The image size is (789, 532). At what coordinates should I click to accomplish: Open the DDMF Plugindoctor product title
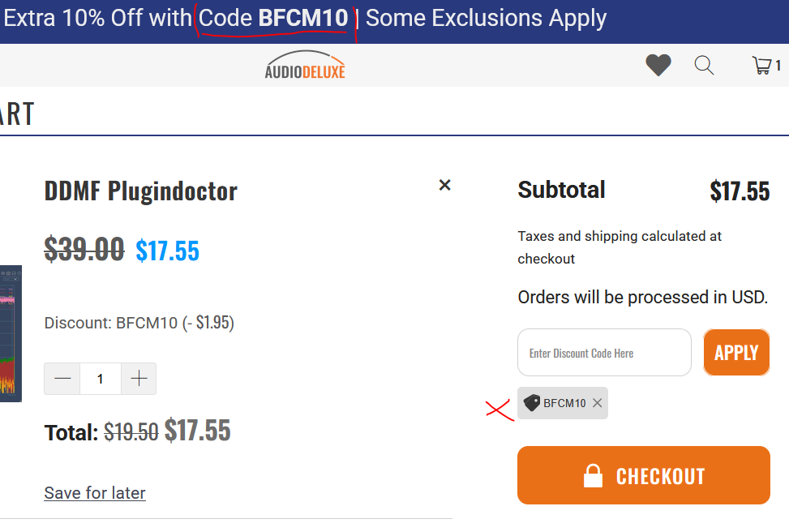140,191
